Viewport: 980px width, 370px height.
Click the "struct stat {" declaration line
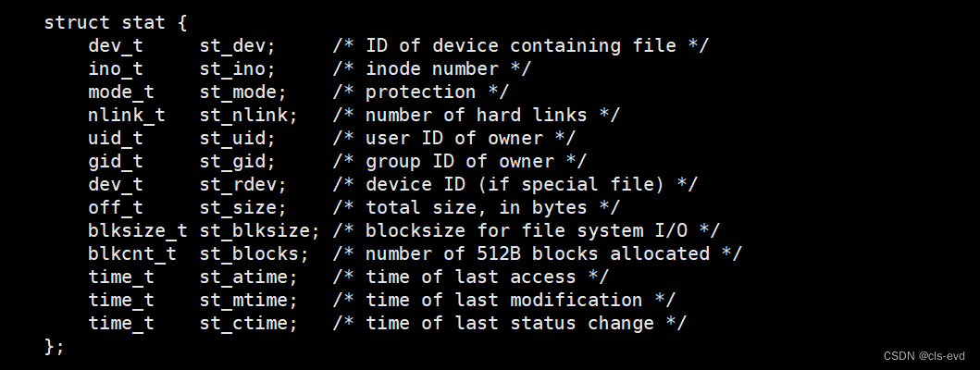point(115,22)
